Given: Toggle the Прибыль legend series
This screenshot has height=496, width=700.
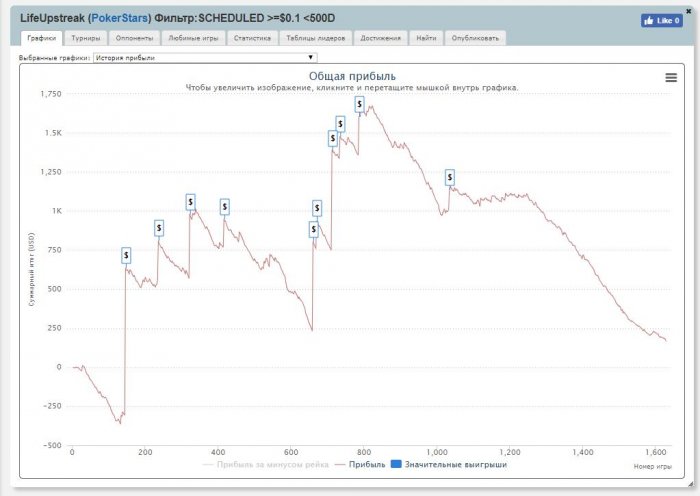Looking at the screenshot, I should (360, 465).
